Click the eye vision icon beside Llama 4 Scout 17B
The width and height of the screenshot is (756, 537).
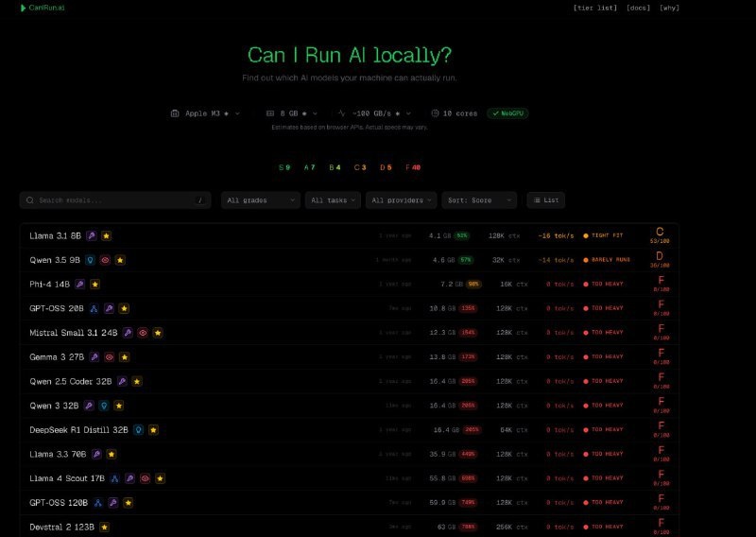tap(145, 478)
